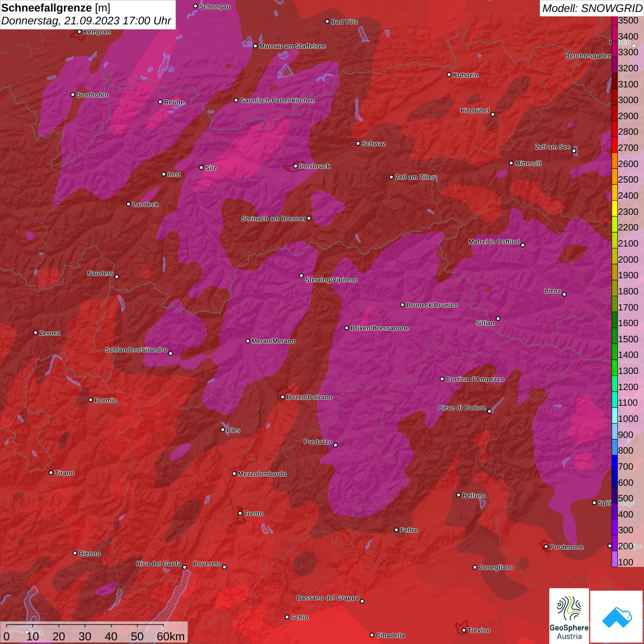Click the Bruneck/Brunico label
This screenshot has width=644, height=644.
(432, 305)
